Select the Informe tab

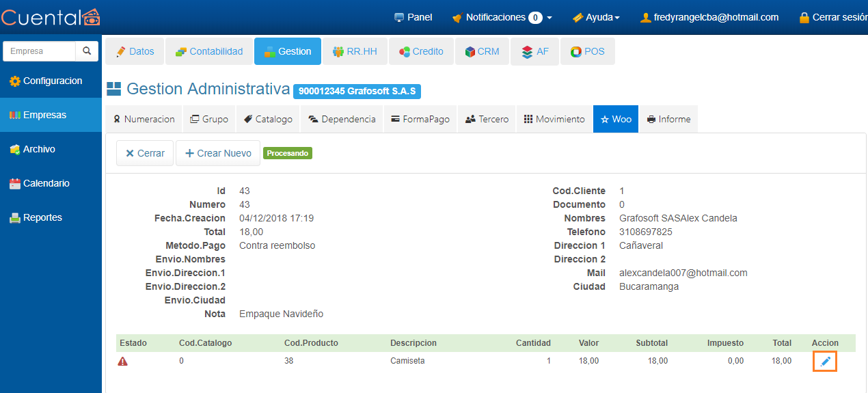coord(668,119)
